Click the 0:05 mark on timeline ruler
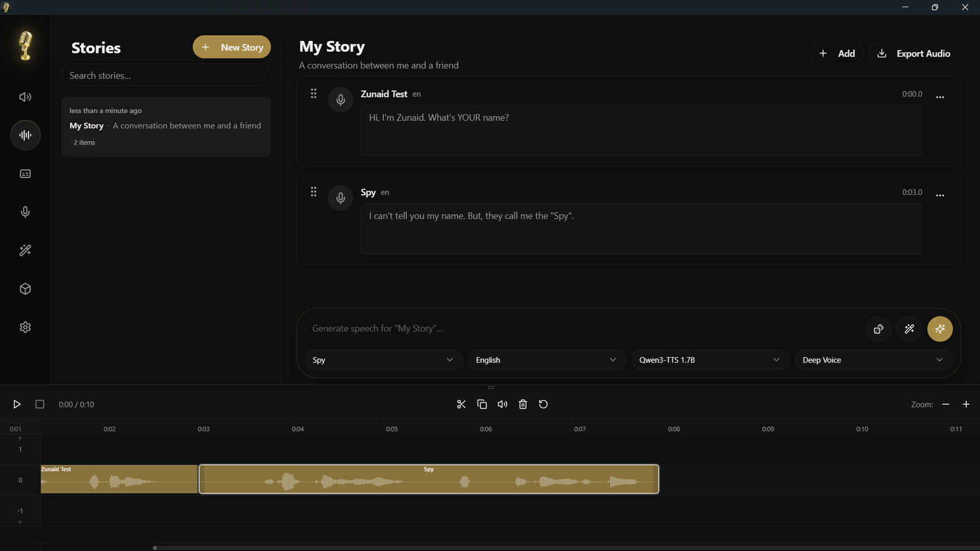The image size is (980, 551). [392, 429]
